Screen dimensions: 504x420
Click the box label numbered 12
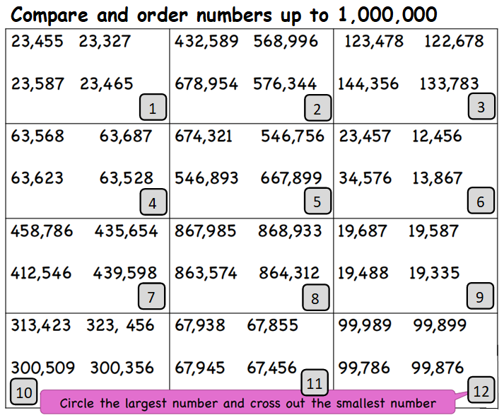[x=481, y=390]
